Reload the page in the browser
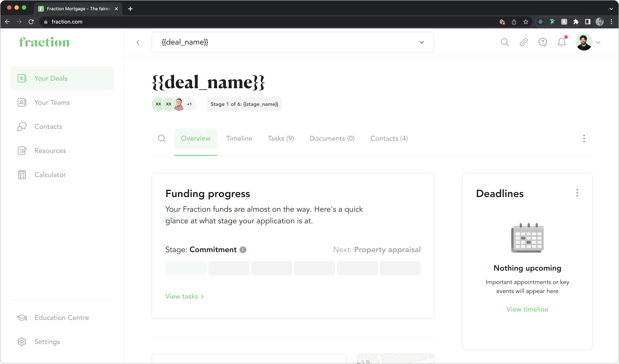Image resolution: width=619 pixels, height=364 pixels. tap(31, 22)
